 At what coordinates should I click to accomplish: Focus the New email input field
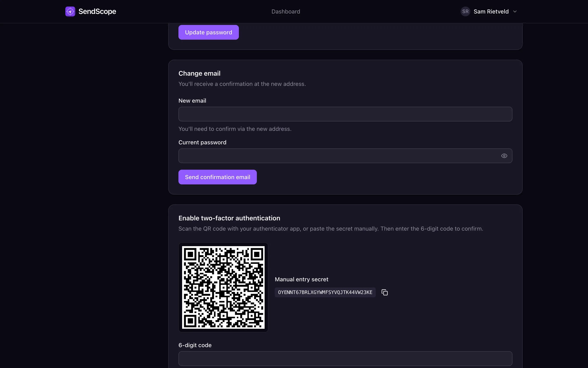pyautogui.click(x=345, y=114)
